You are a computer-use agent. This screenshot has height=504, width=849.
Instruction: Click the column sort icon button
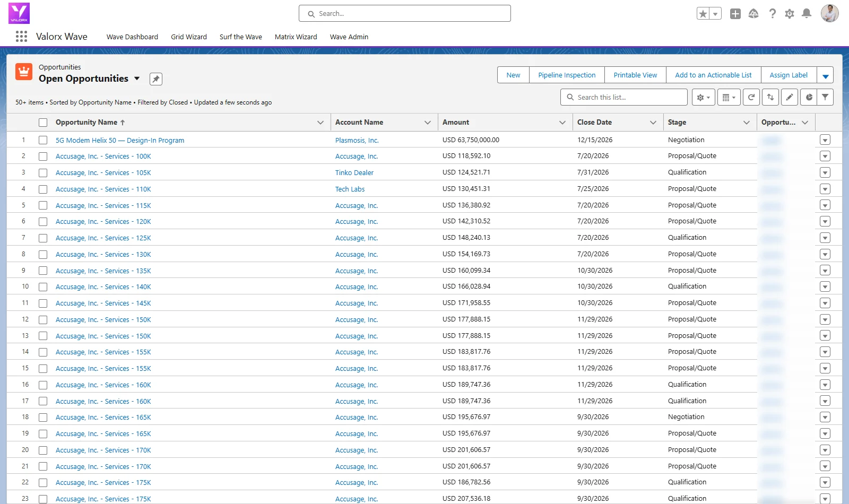tap(770, 98)
